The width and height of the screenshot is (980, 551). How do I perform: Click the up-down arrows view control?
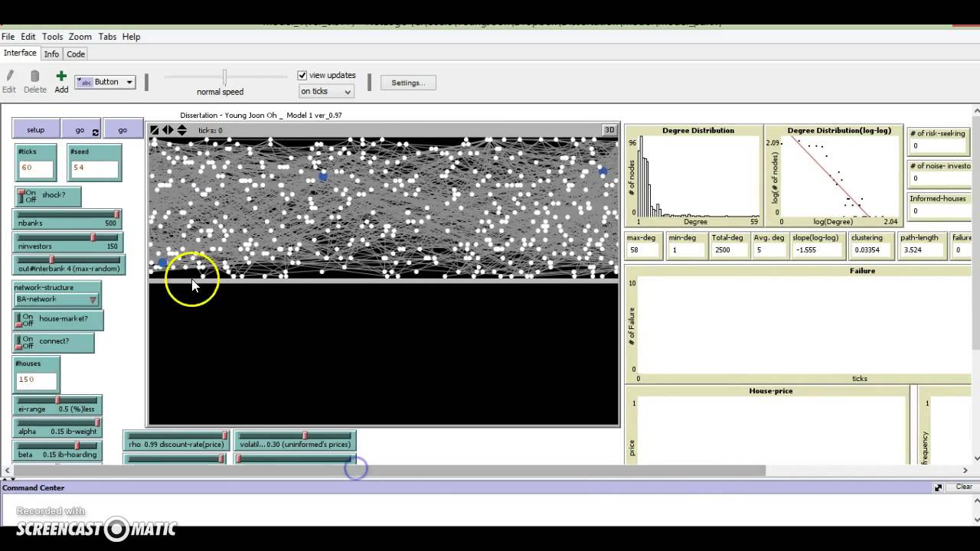(x=182, y=130)
